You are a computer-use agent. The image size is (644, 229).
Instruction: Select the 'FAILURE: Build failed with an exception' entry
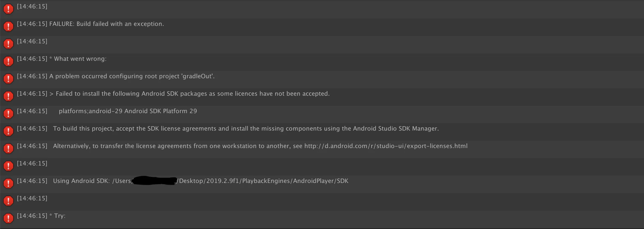click(106, 24)
